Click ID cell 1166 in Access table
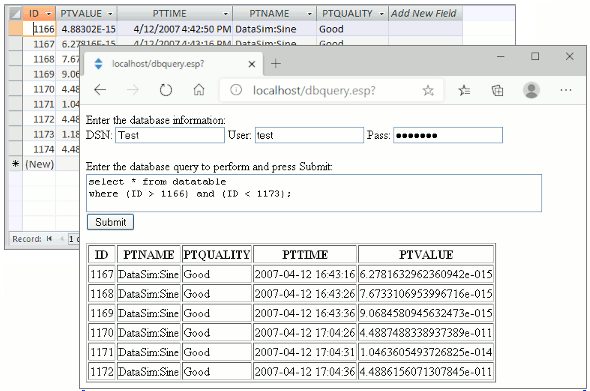Screen dimensions: 590x391 pyautogui.click(x=40, y=29)
